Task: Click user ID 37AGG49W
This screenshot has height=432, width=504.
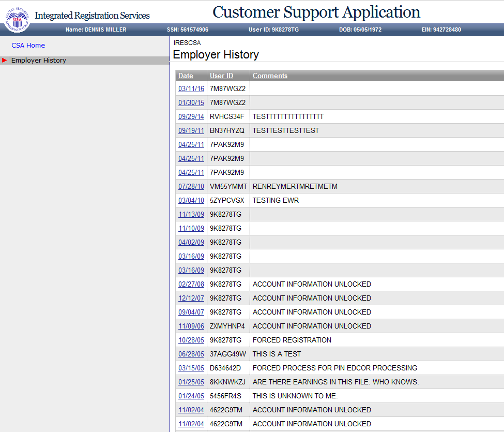Action: coord(228,354)
